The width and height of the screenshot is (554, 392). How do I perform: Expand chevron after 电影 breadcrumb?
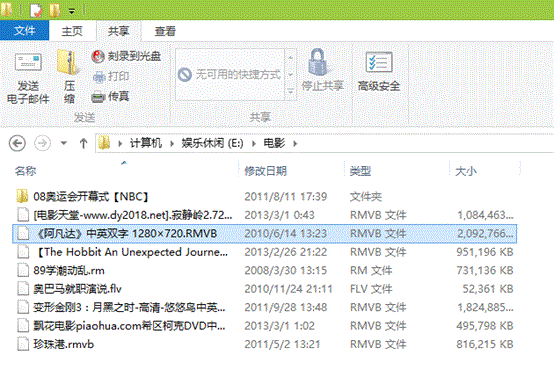click(x=295, y=144)
